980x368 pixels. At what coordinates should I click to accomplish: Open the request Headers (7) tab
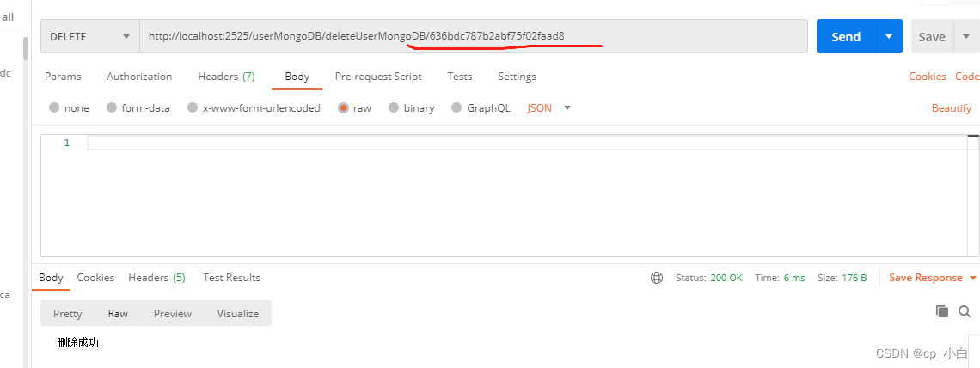pyautogui.click(x=226, y=77)
